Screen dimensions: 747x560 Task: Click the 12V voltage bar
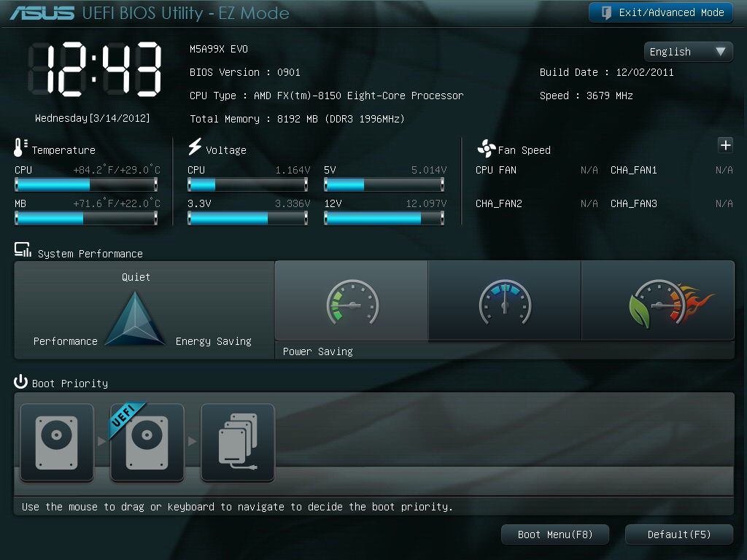384,218
